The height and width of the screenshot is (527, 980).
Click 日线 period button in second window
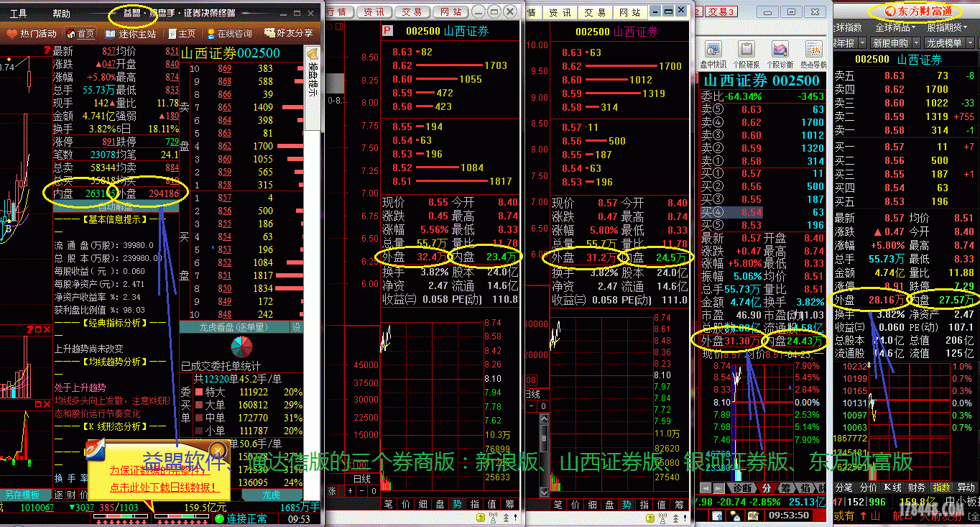pos(362,479)
